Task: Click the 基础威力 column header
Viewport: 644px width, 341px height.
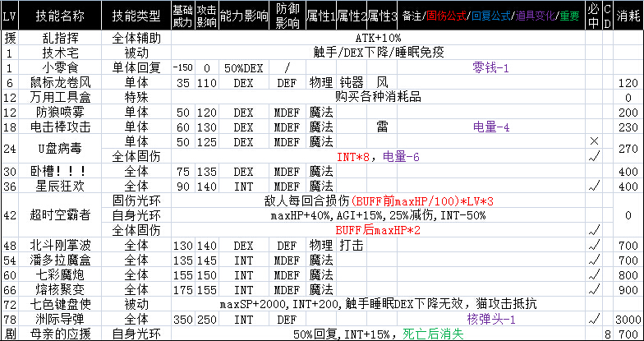Action: coord(182,16)
